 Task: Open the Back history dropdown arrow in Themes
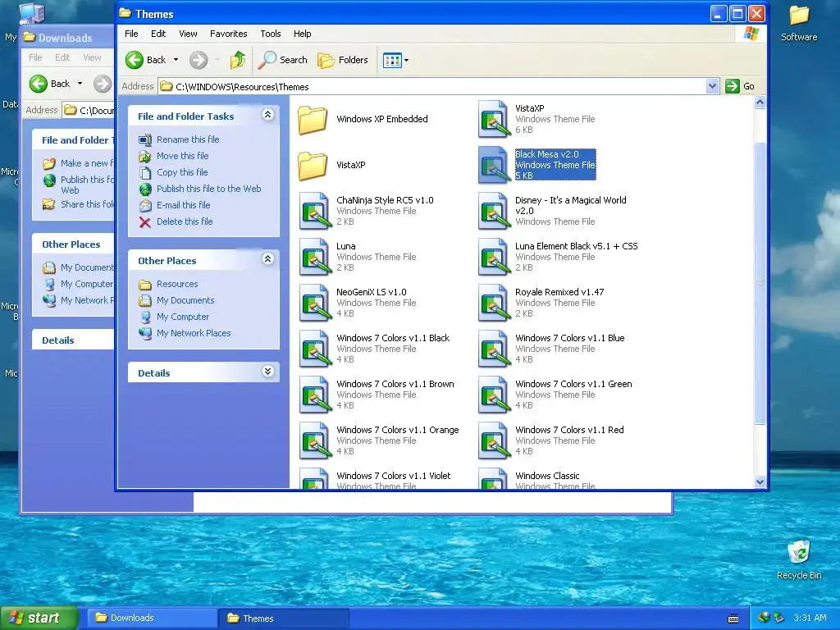[x=176, y=60]
